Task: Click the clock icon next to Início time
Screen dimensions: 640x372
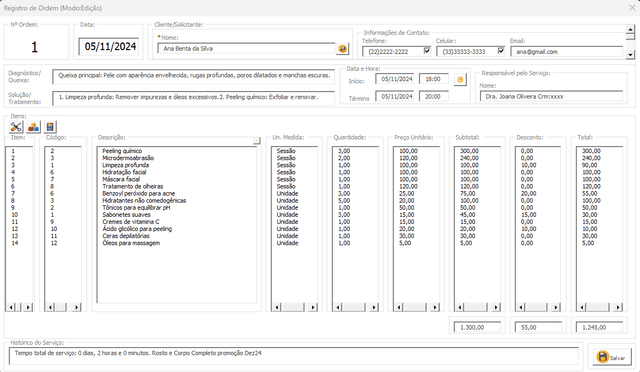Action: point(460,80)
